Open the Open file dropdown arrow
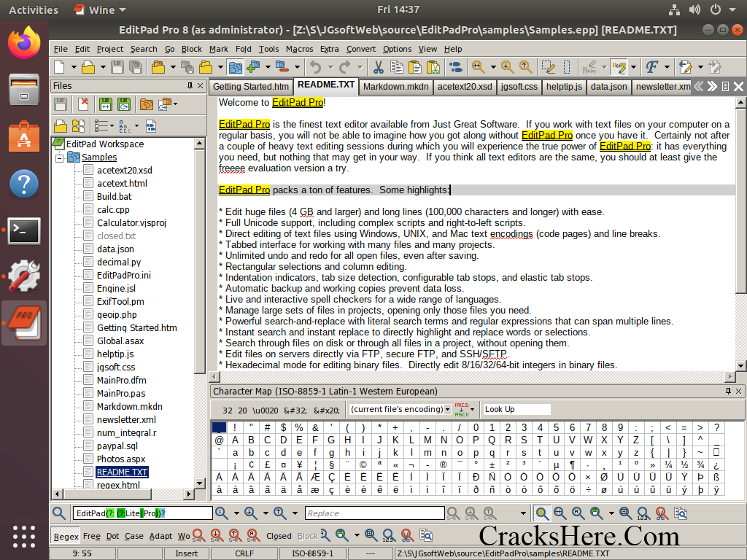 coord(102,67)
